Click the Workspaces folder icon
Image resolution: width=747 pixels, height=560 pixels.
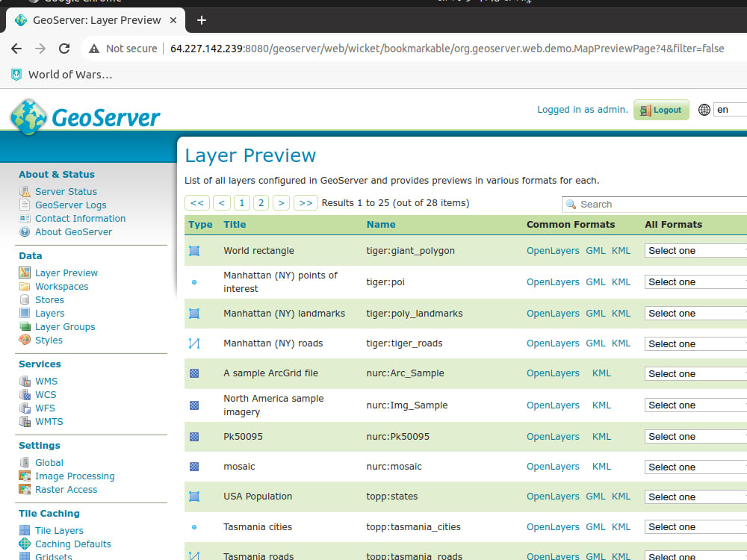[25, 286]
